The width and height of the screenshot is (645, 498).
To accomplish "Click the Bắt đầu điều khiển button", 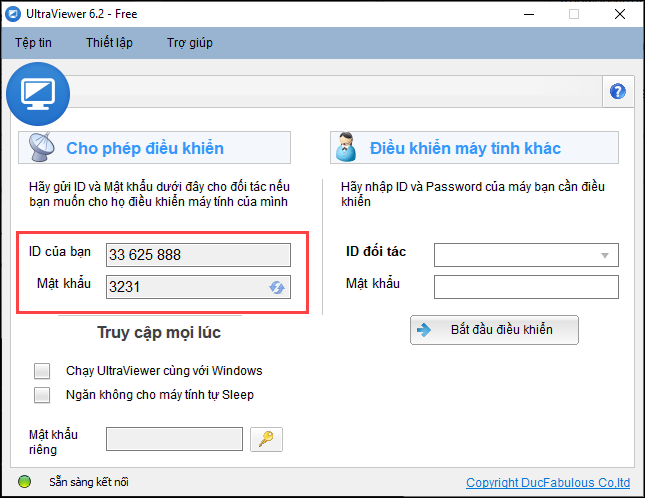I will 494,330.
